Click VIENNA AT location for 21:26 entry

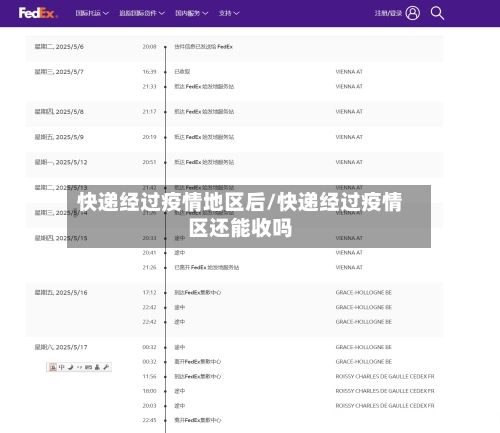[349, 267]
